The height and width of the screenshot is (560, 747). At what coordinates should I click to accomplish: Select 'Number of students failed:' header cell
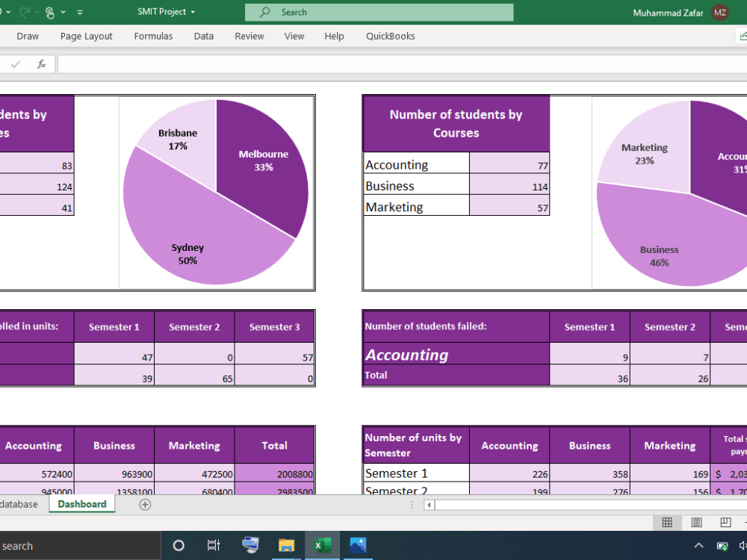coord(456,327)
